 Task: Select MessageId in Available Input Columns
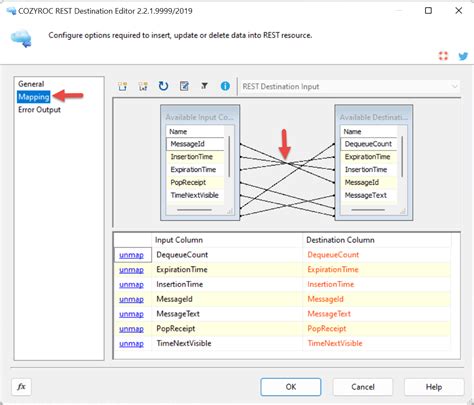pyautogui.click(x=195, y=144)
